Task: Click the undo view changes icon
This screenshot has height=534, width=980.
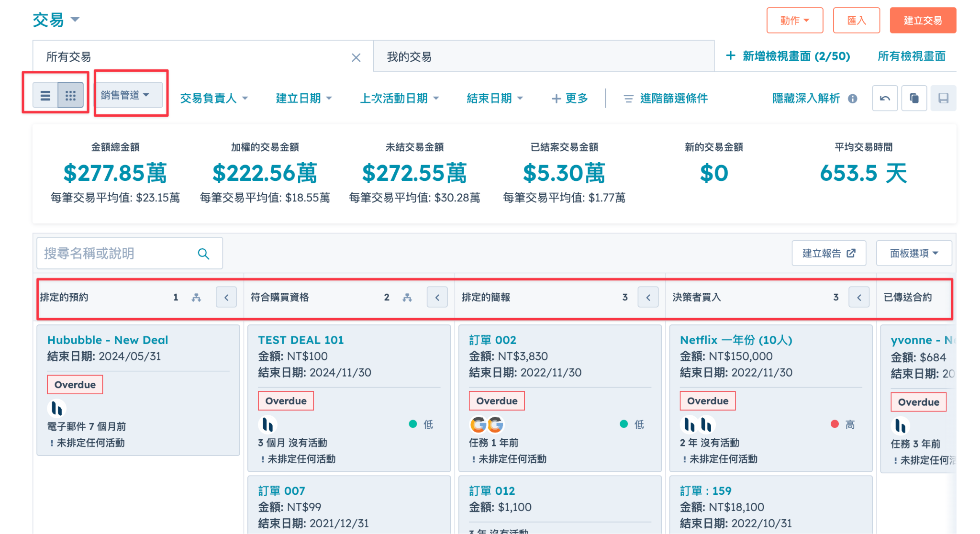Action: point(884,98)
